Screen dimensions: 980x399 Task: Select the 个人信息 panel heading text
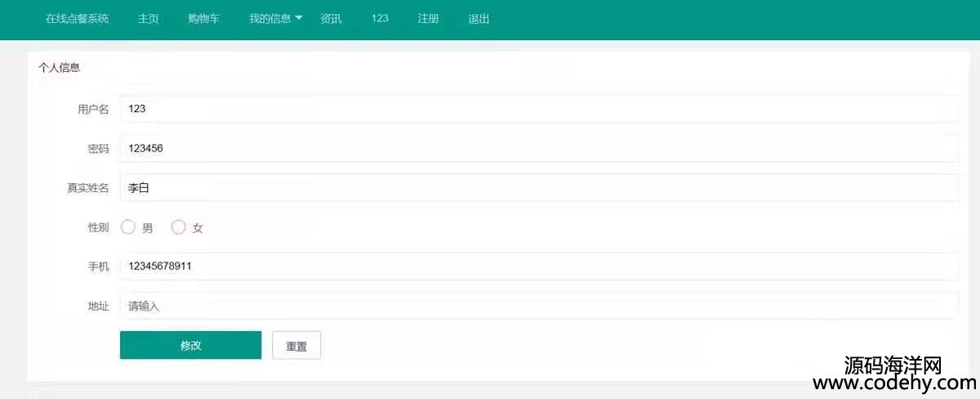(60, 68)
